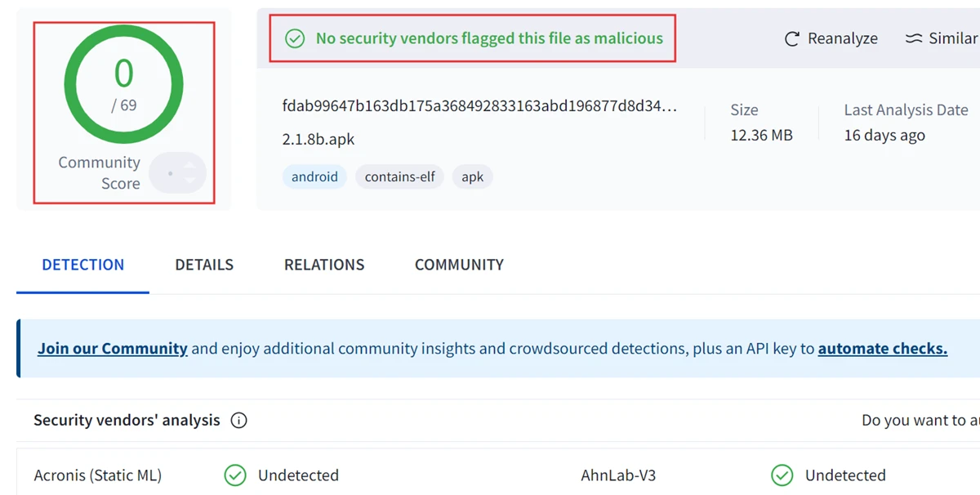Downvote using the community score down arrow
Image resolution: width=980 pixels, height=495 pixels.
click(x=190, y=181)
